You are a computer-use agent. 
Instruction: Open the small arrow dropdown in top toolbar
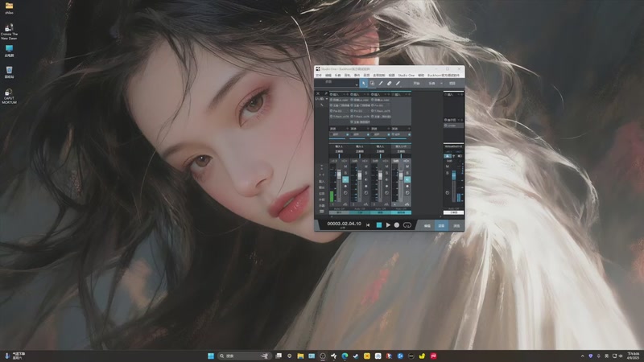tap(441, 84)
